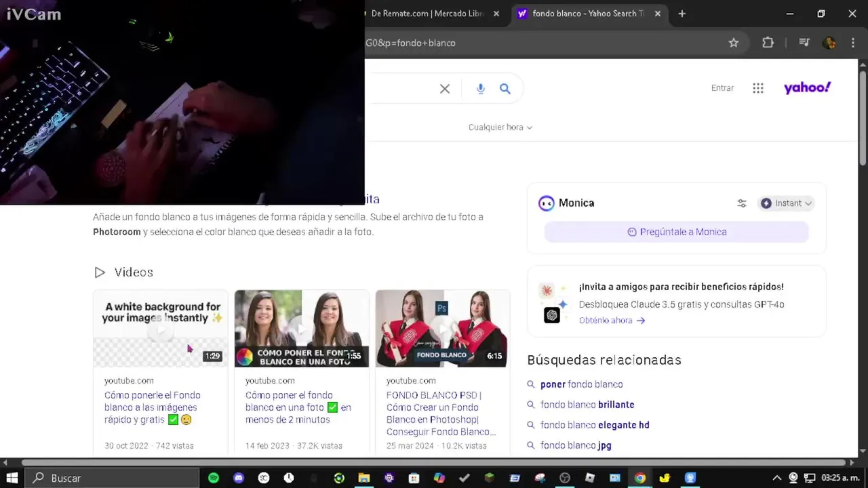Click the Pregúntale a Monica button
The width and height of the screenshot is (868, 488).
677,232
